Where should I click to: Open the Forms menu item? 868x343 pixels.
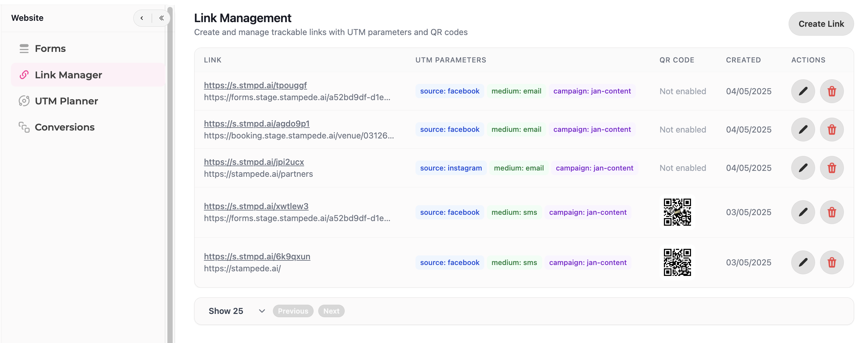point(88,49)
